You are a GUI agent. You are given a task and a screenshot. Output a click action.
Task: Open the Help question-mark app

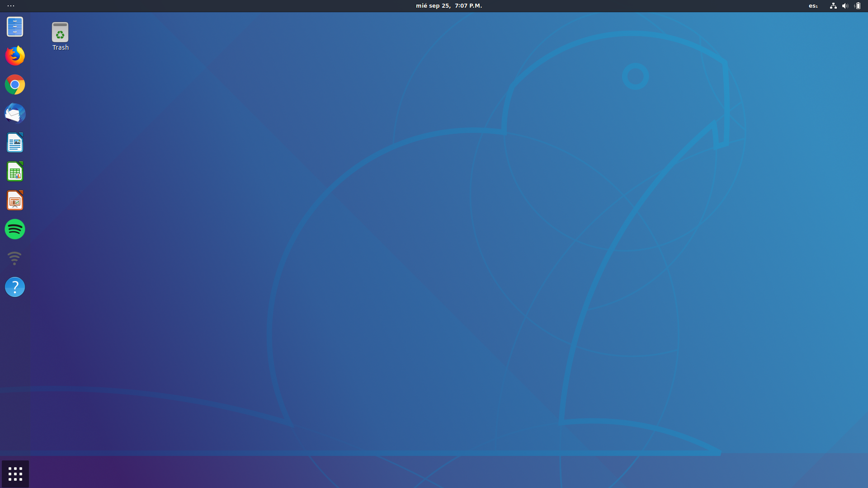15,287
